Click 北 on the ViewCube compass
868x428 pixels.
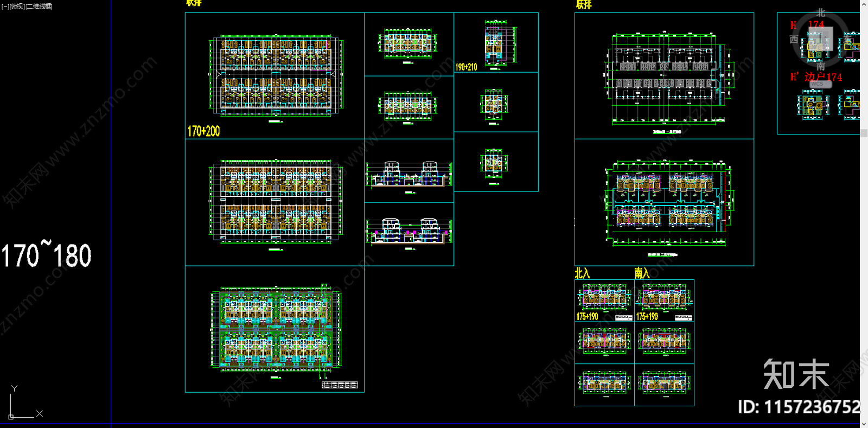820,12
